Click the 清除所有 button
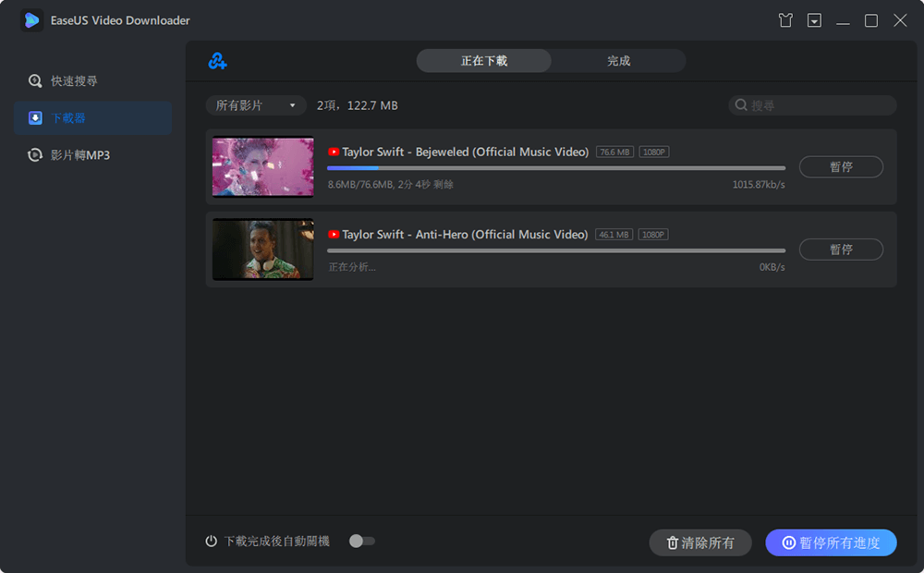The width and height of the screenshot is (924, 573). coord(700,543)
